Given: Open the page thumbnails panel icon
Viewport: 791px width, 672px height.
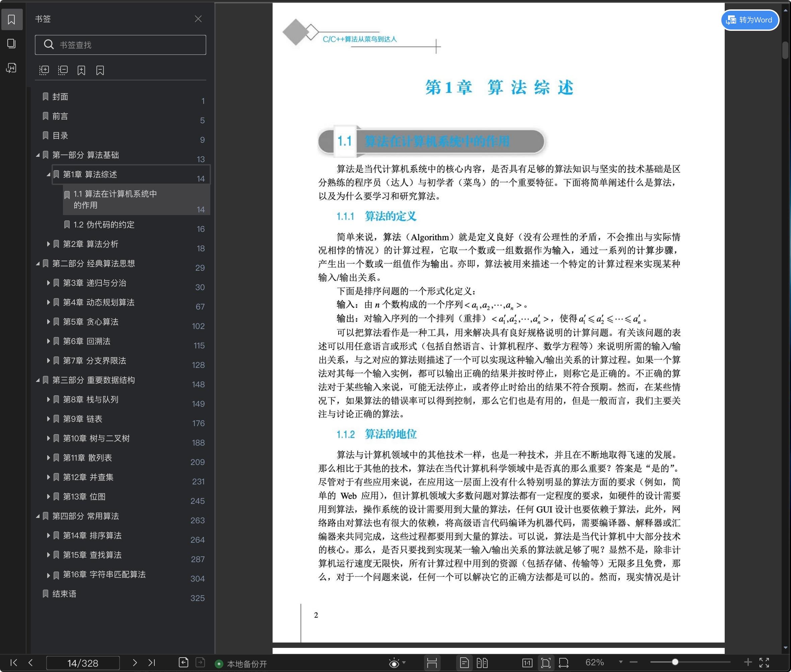Looking at the screenshot, I should pos(11,44).
